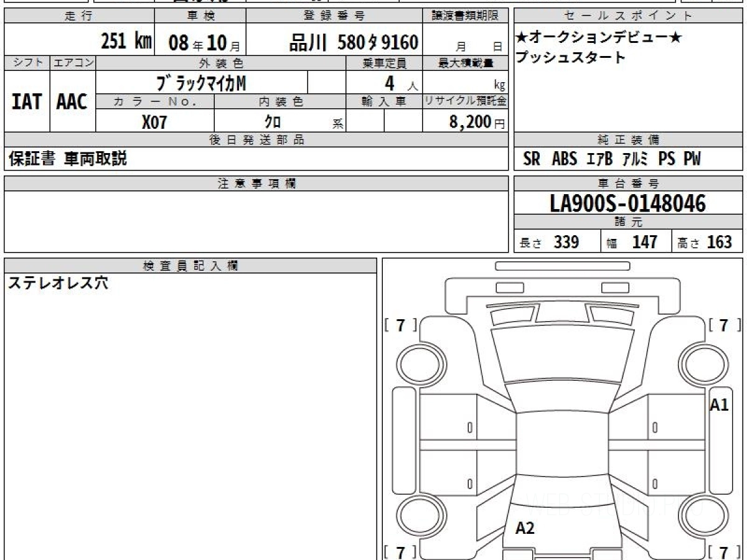The height and width of the screenshot is (560, 747).
Task: Click the プッシュスタート sales point line
Action: click(570, 57)
